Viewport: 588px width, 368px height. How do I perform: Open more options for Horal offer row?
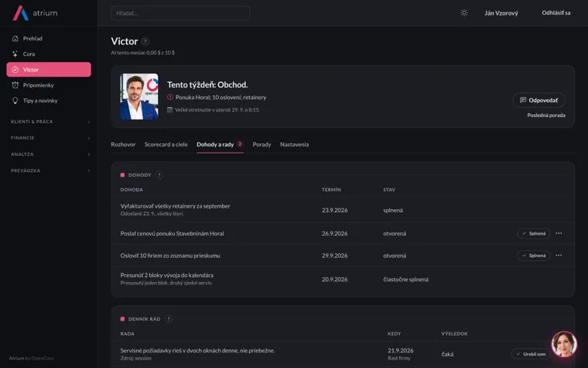coord(559,233)
